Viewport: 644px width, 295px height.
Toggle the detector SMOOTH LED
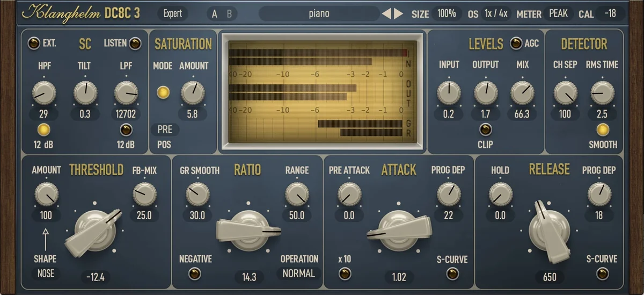(x=603, y=129)
